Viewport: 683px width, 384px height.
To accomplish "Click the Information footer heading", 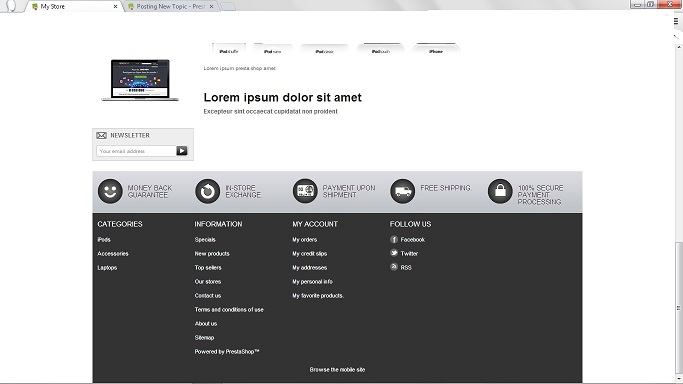I will [218, 224].
